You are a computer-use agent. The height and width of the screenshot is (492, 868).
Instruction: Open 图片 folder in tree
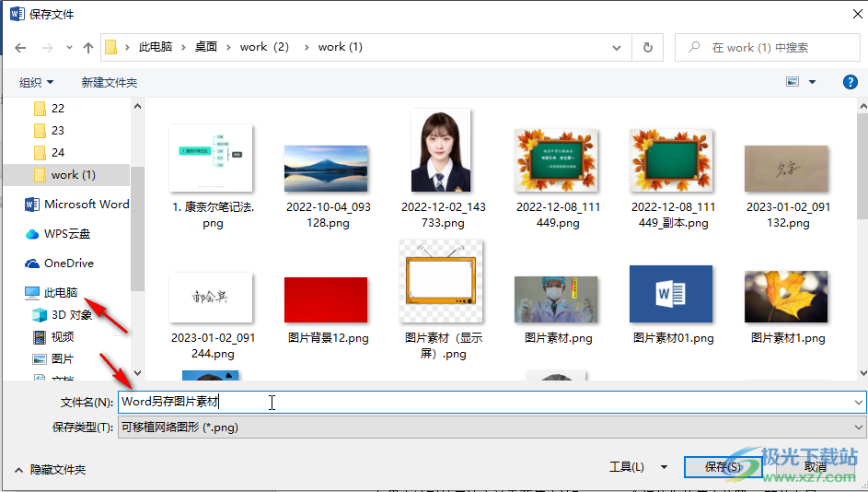coord(53,359)
